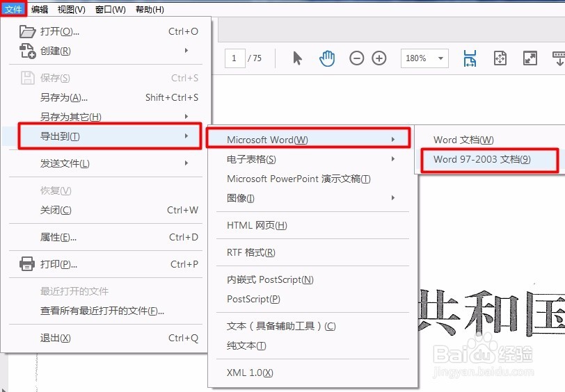This screenshot has height=392, width=565.
Task: Click the Create PDF icon
Action: (27, 51)
